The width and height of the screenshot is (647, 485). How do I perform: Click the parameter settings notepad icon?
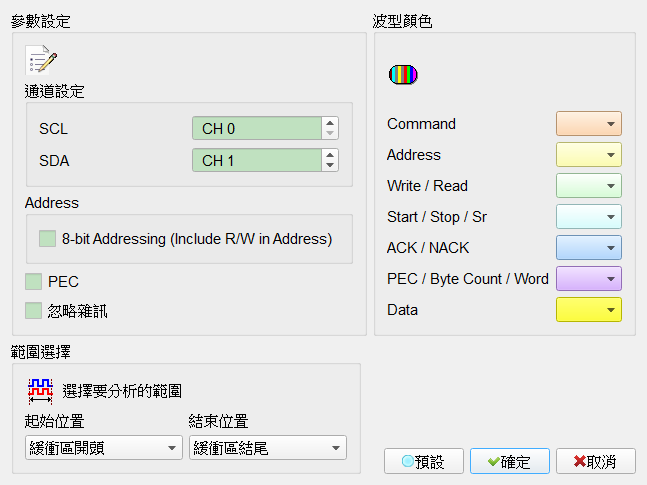pyautogui.click(x=41, y=60)
